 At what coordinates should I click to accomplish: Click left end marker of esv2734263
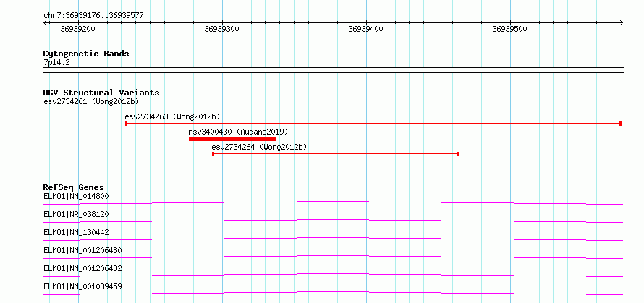126,123
